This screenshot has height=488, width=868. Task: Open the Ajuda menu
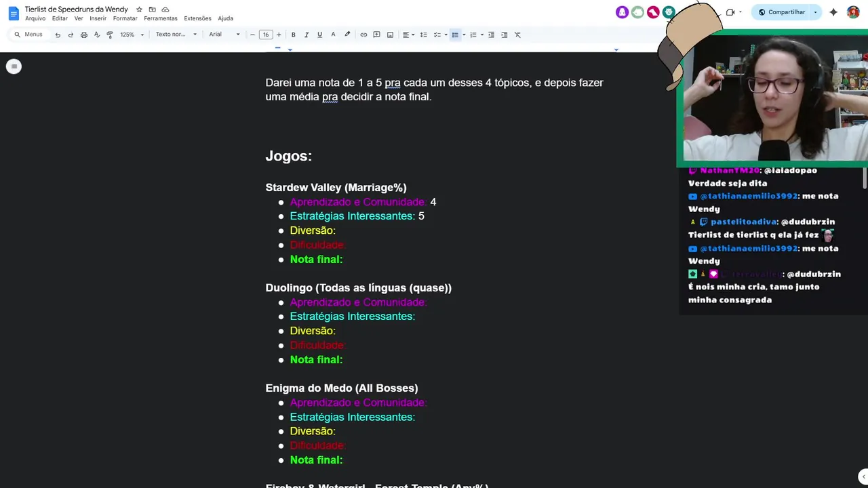pyautogui.click(x=225, y=19)
